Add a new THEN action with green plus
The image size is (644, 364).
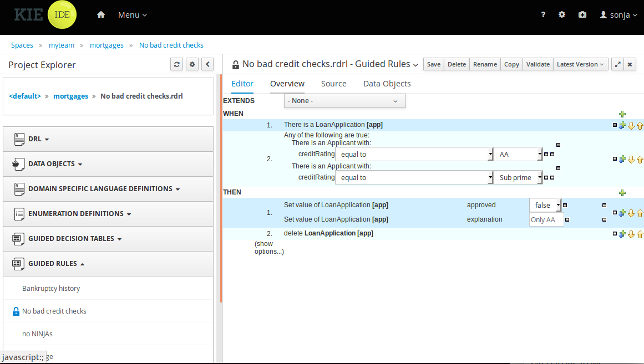[x=622, y=193]
